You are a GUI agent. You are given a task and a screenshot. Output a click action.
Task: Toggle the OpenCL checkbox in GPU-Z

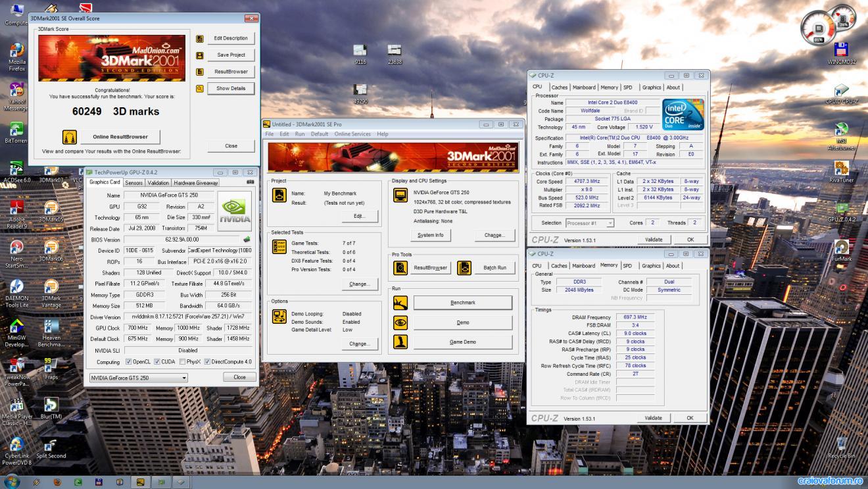point(128,361)
